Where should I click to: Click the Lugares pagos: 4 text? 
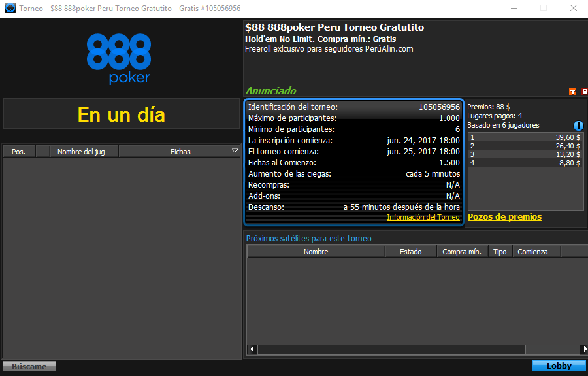[x=495, y=116]
